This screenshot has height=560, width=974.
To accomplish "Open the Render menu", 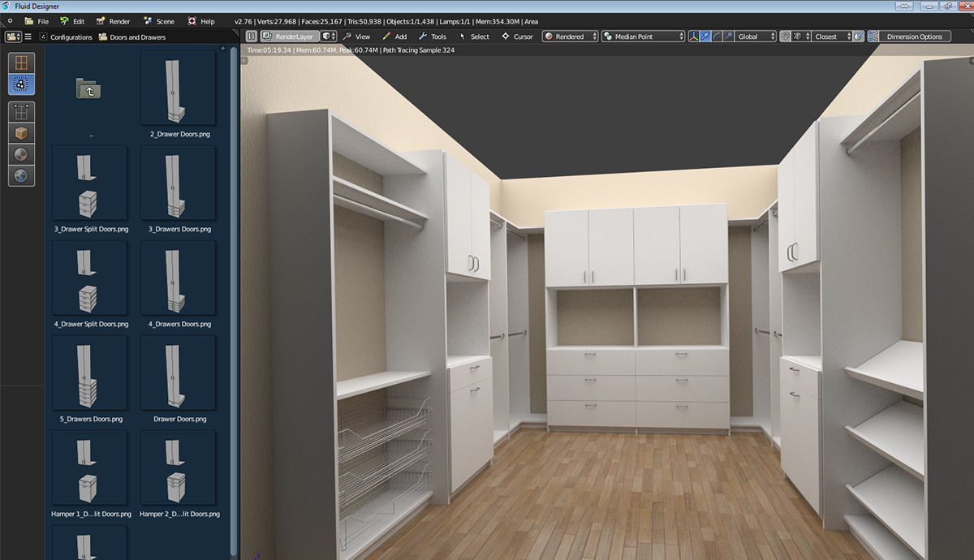I will pyautogui.click(x=113, y=21).
